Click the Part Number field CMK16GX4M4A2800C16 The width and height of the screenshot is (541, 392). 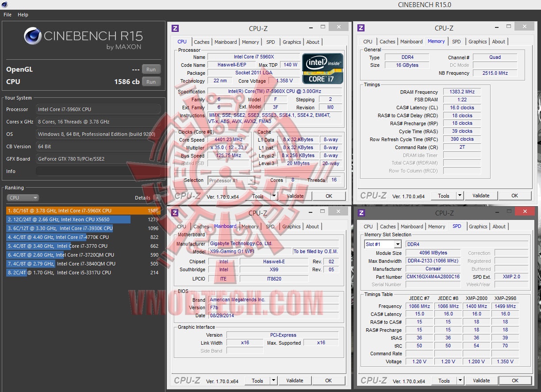click(x=434, y=277)
